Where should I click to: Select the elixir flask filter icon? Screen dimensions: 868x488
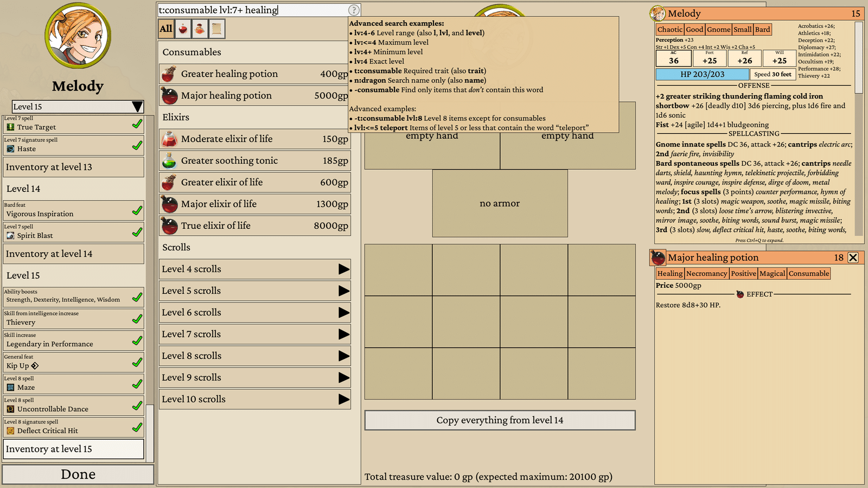point(200,29)
